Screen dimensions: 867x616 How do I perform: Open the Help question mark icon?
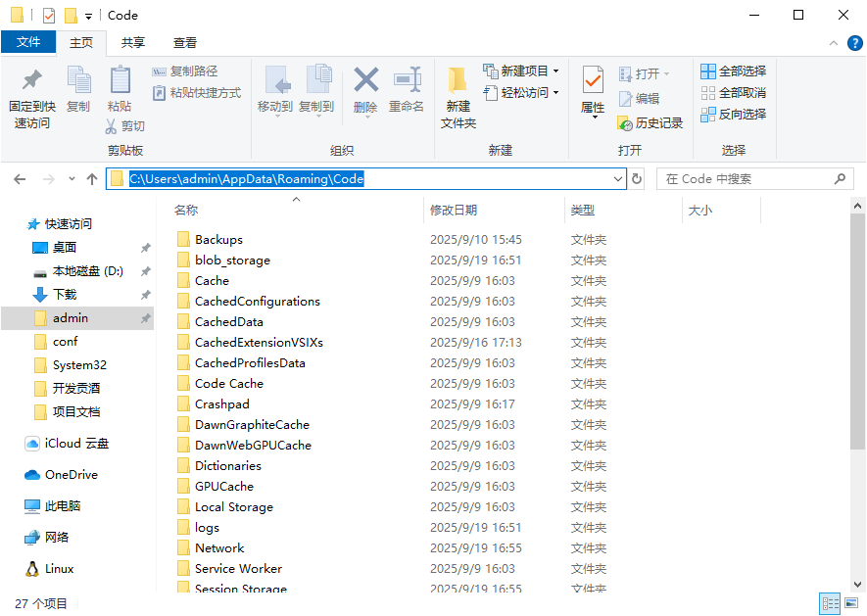coord(854,43)
